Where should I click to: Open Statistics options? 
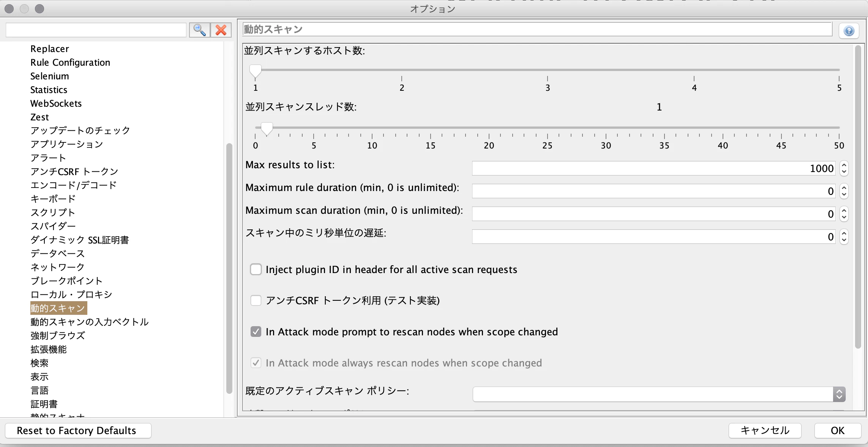tap(49, 90)
